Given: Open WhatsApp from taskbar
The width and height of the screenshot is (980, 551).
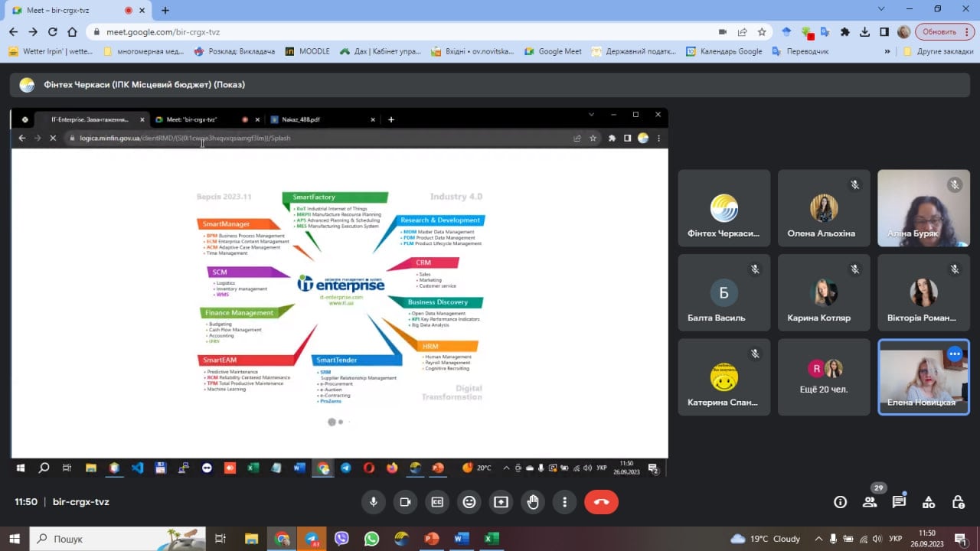Looking at the screenshot, I should pyautogui.click(x=371, y=539).
